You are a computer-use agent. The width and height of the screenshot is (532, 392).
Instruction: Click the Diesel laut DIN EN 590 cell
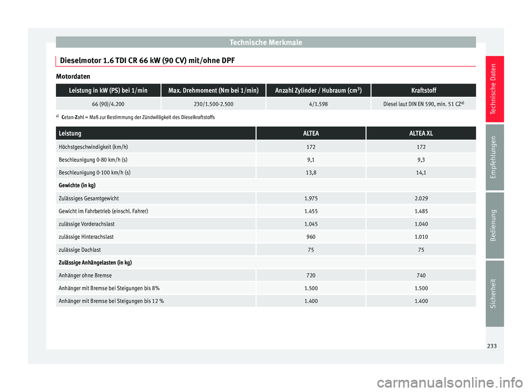(424, 104)
